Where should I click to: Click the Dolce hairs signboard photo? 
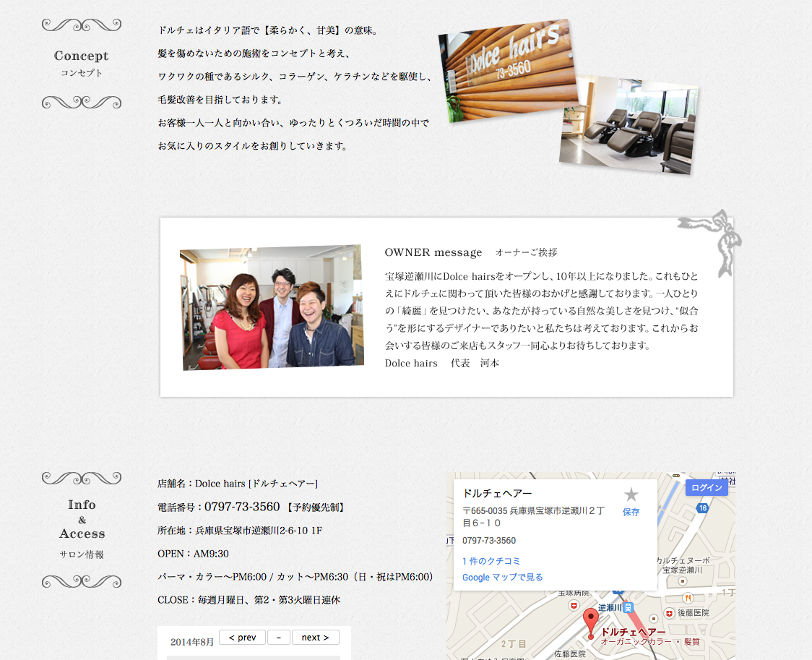(x=508, y=70)
